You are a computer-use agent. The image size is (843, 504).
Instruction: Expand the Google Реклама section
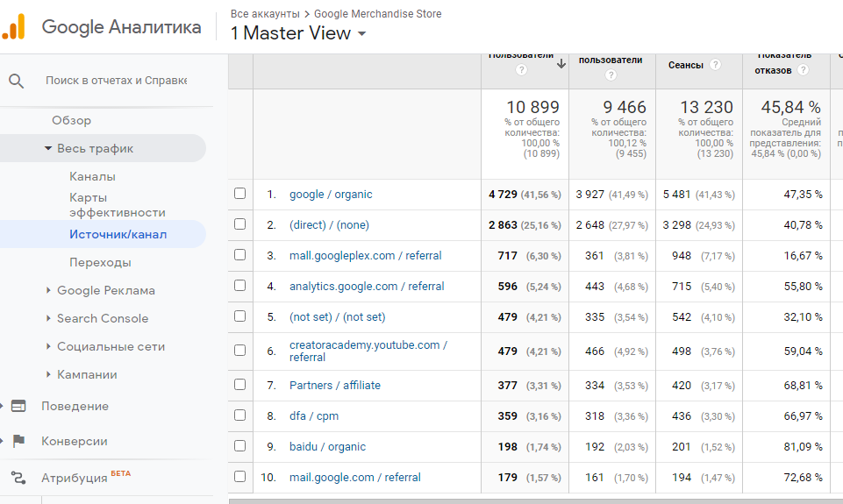pyautogui.click(x=48, y=290)
